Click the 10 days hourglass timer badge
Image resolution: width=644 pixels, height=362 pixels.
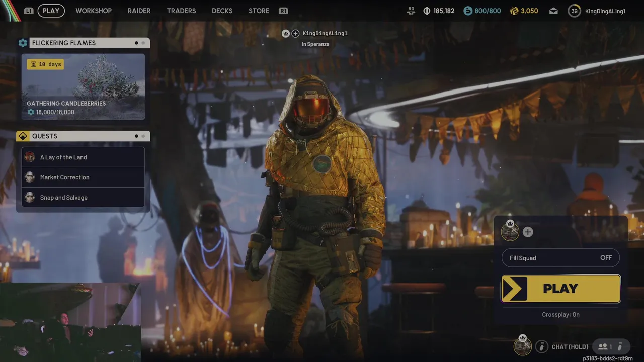(45, 64)
